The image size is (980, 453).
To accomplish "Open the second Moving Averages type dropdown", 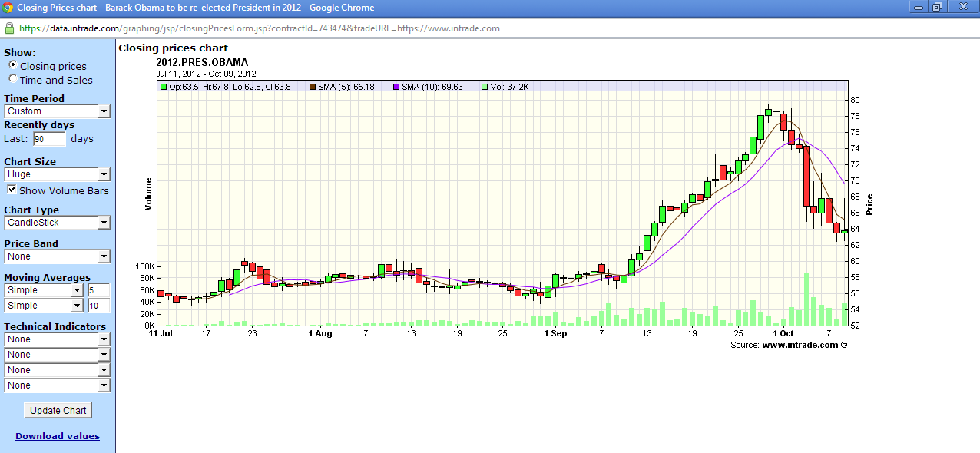I will pyautogui.click(x=44, y=306).
